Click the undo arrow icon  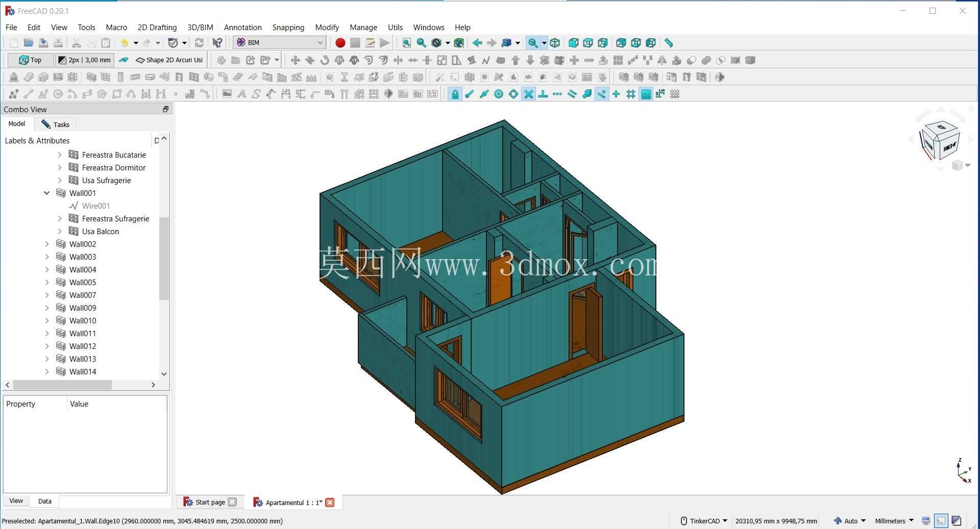point(124,43)
